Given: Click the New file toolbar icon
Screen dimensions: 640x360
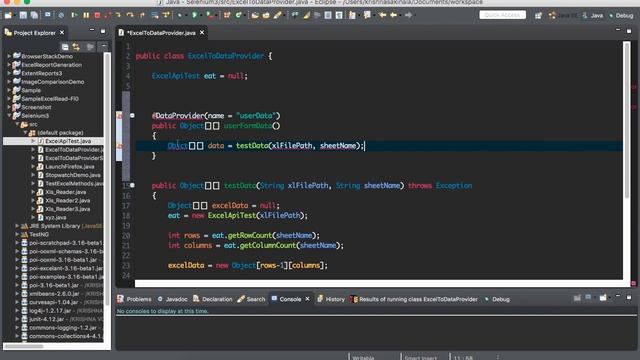Looking at the screenshot, I should 8,15.
